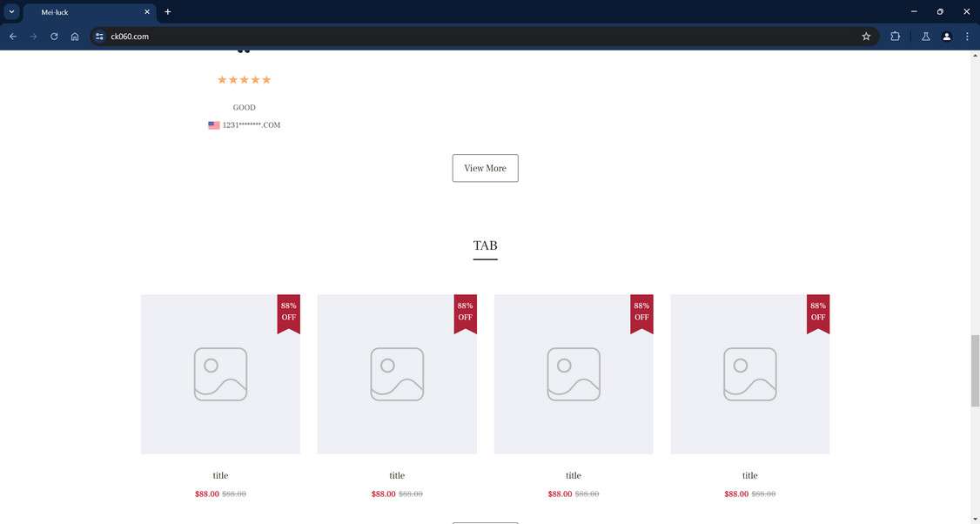Click the five-star review rating
Image resolution: width=980 pixels, height=524 pixels.
coord(245,79)
